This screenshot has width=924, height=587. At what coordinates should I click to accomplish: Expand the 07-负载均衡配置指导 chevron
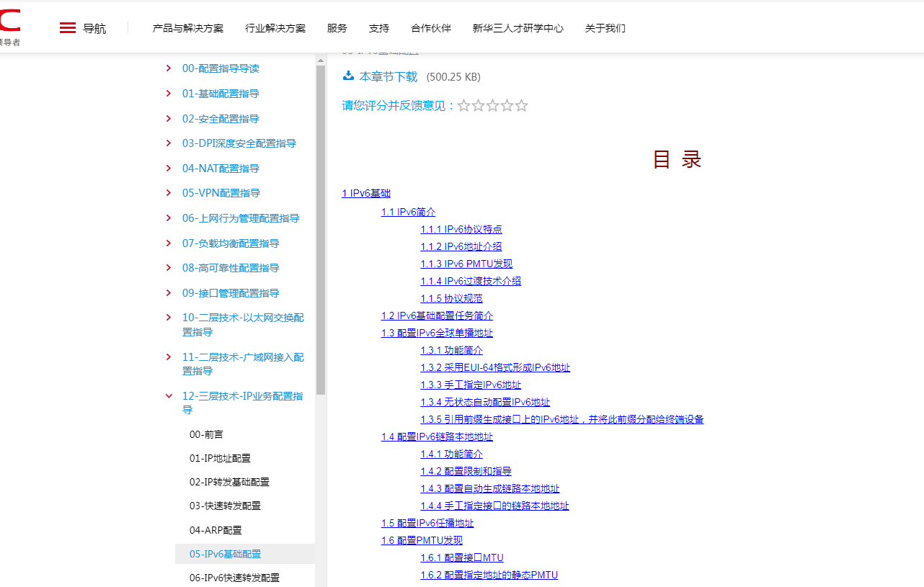point(169,243)
